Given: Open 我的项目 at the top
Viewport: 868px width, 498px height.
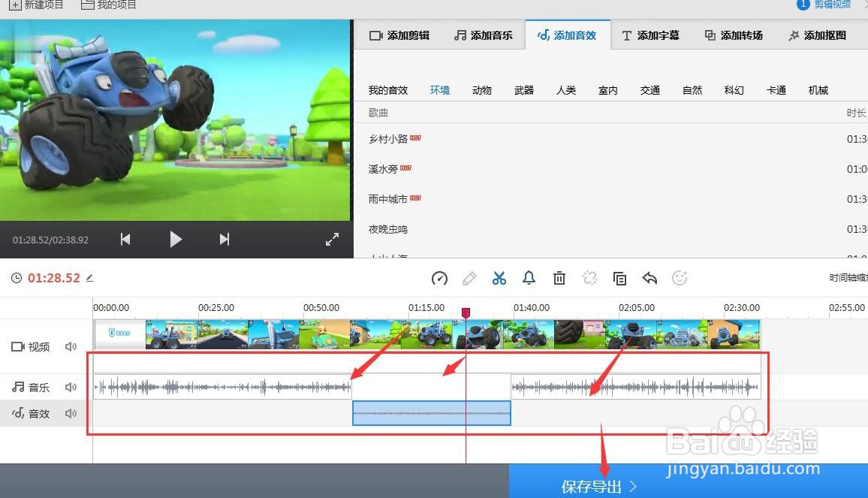Looking at the screenshot, I should pyautogui.click(x=108, y=5).
